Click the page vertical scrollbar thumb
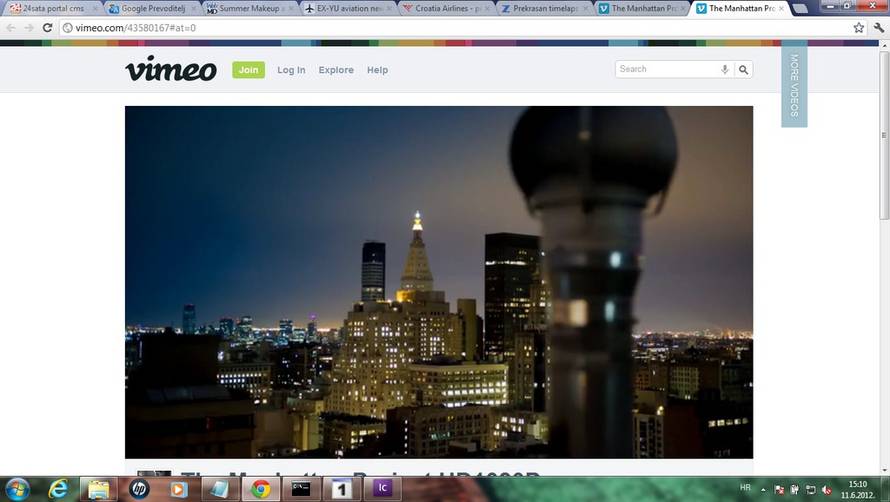Viewport: 890px width, 502px height. pos(884,135)
